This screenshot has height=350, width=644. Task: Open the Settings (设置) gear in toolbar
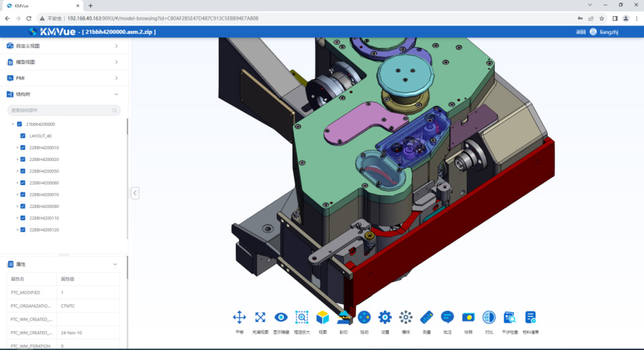click(x=385, y=317)
